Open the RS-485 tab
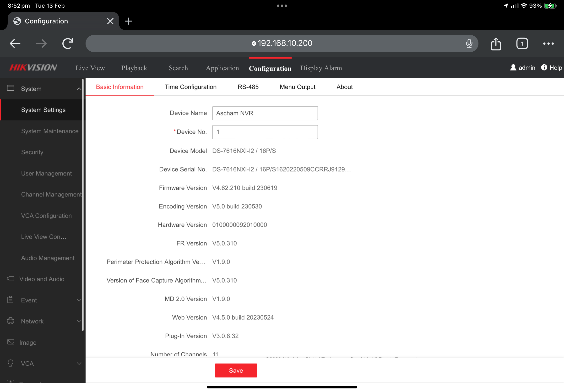The image size is (564, 392). pos(248,87)
